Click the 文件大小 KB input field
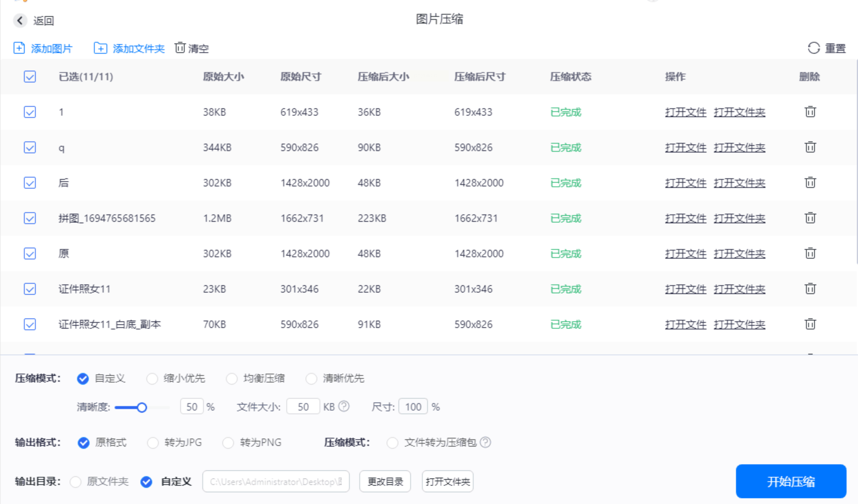The height and width of the screenshot is (504, 858). click(303, 407)
